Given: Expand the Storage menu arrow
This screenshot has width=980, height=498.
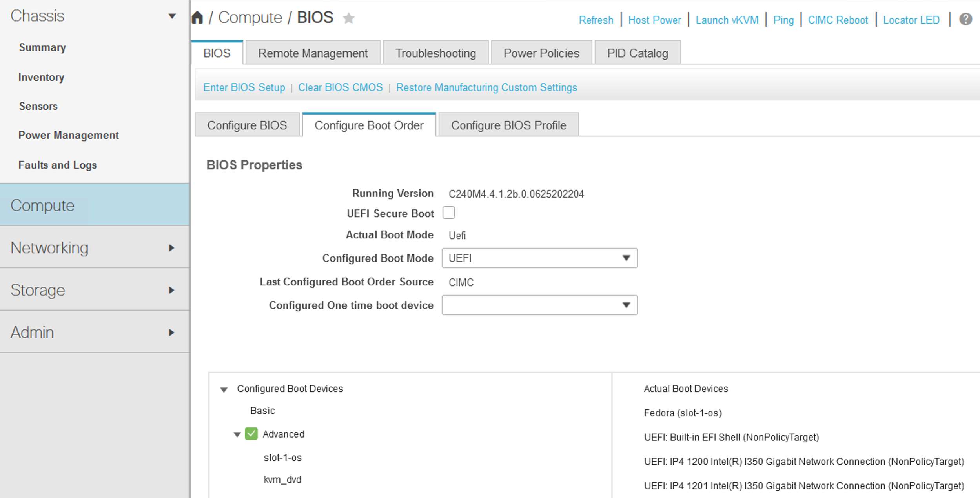Looking at the screenshot, I should tap(171, 290).
